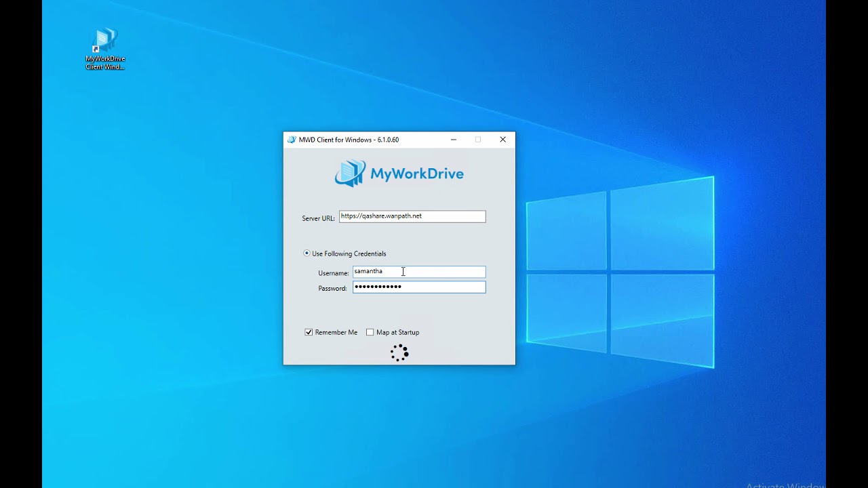Enable the Map at Startup checkbox
Screen dimensions: 868x488
coord(370,332)
